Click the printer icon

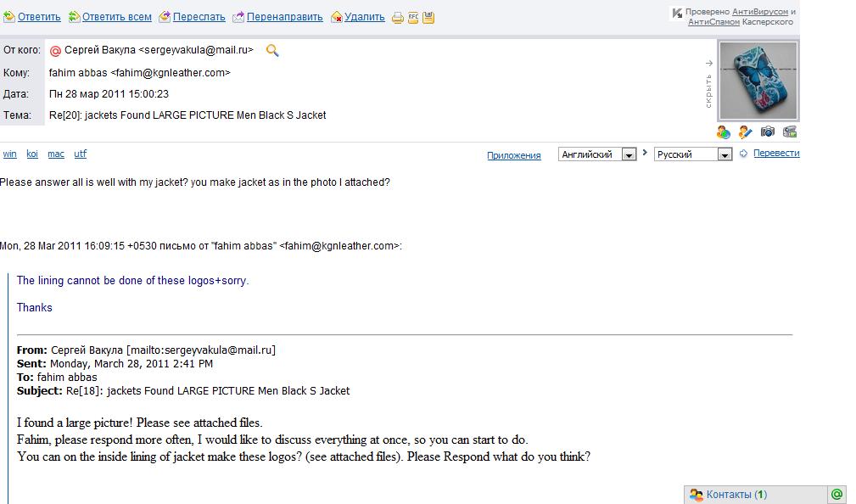(x=397, y=17)
